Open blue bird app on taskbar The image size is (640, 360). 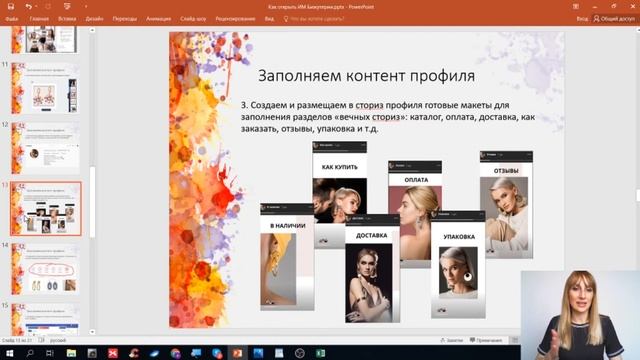pos(155,353)
